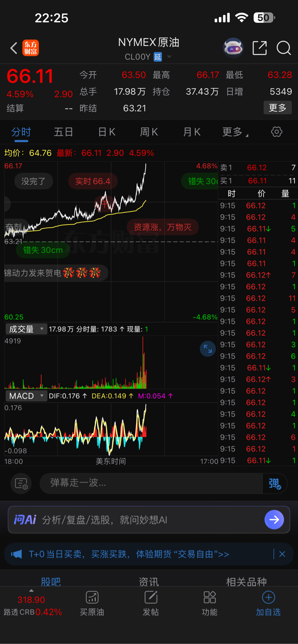
Task: Tap the tallest volume bar in 成交量 chart
Action: click(x=143, y=362)
